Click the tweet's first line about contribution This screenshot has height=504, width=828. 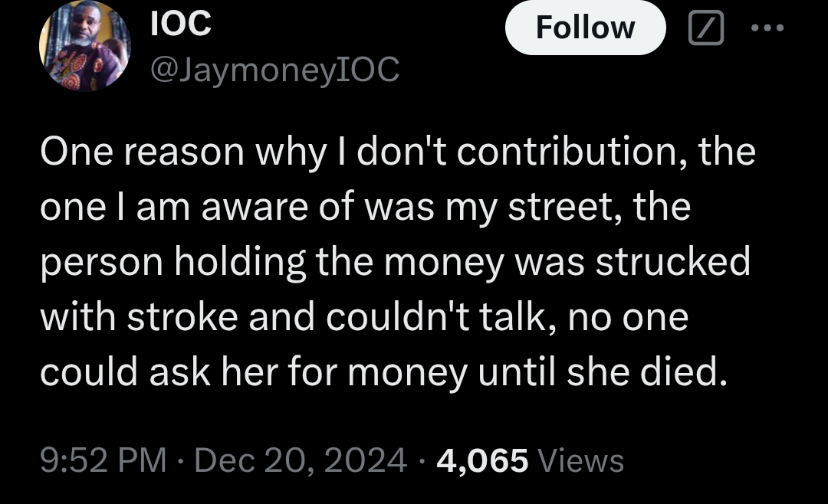pos(398,152)
